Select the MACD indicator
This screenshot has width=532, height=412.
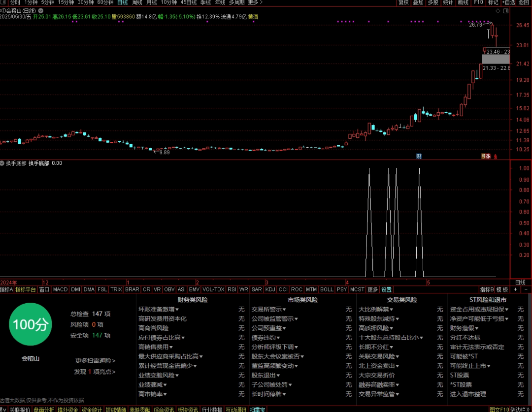pyautogui.click(x=60, y=289)
